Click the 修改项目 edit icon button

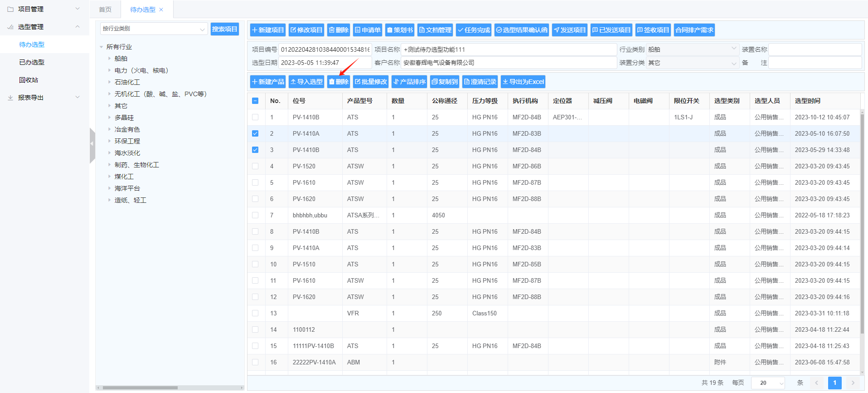(x=306, y=30)
